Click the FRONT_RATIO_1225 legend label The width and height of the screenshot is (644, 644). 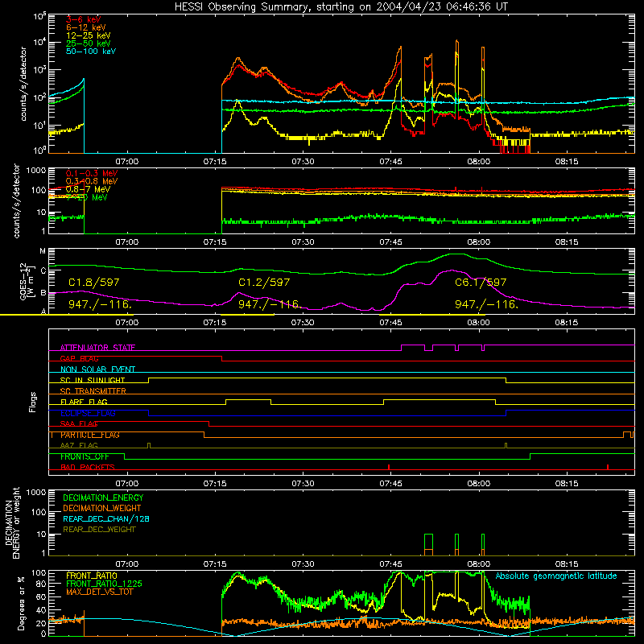(105, 584)
